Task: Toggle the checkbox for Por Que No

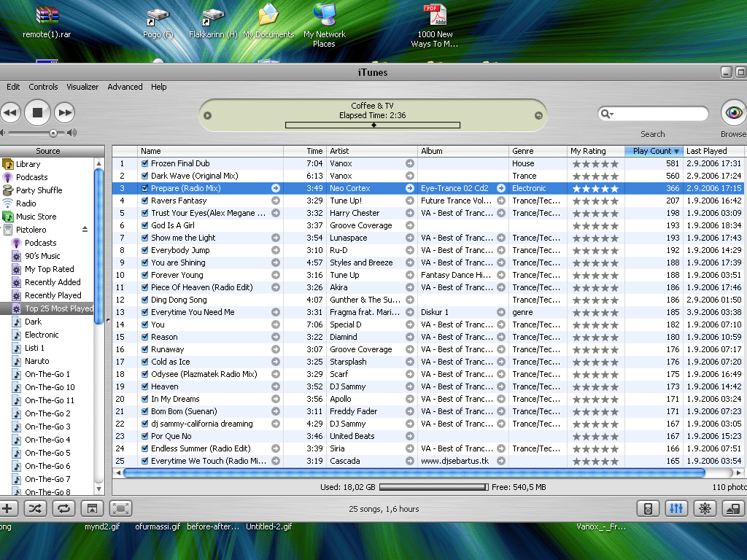Action: point(145,436)
